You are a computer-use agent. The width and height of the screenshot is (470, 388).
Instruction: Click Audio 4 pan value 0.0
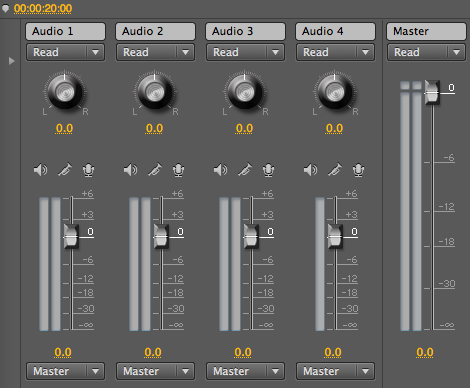334,128
